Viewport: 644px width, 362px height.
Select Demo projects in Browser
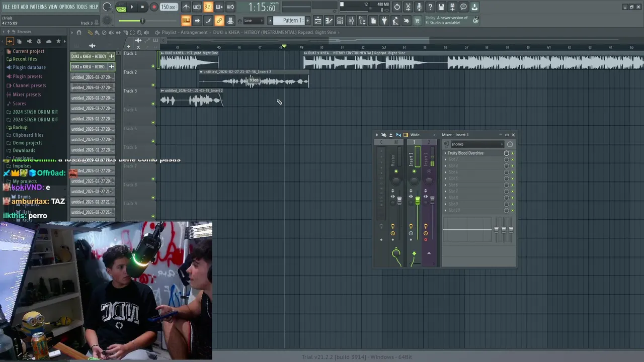tap(27, 143)
